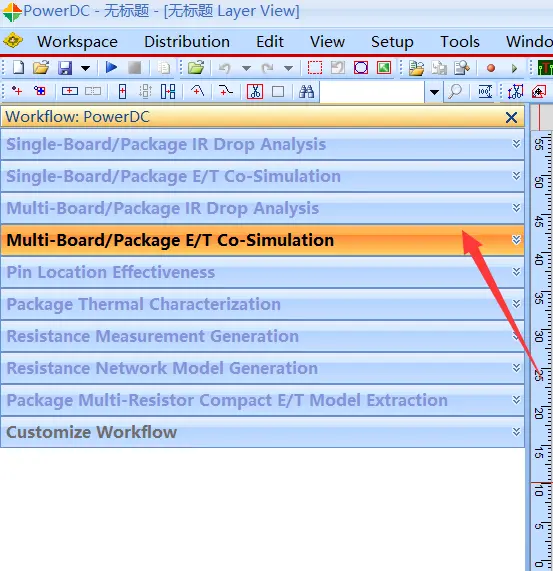The image size is (553, 571).
Task: Open the search field dropdown arrow
Action: click(434, 92)
